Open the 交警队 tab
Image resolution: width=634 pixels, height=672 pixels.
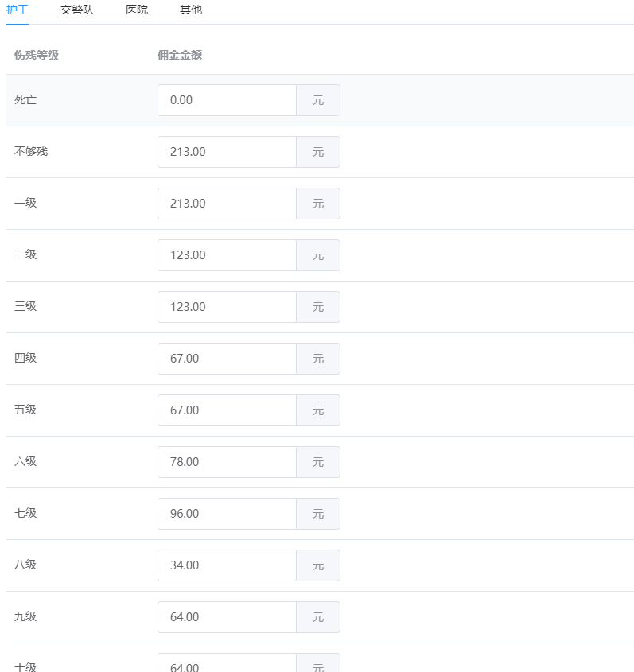(x=76, y=10)
